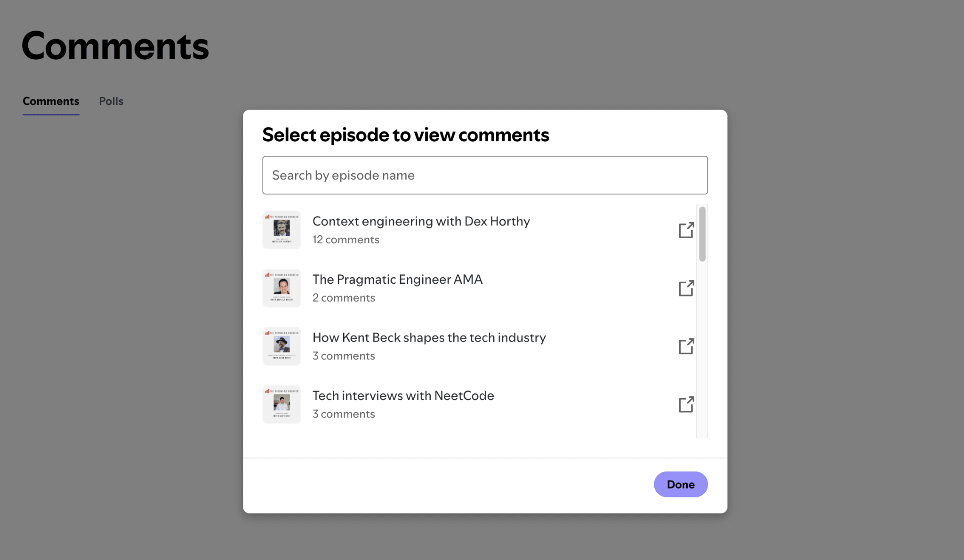Click 2 comments under Pragmatic Engineer AMA

[x=344, y=298]
